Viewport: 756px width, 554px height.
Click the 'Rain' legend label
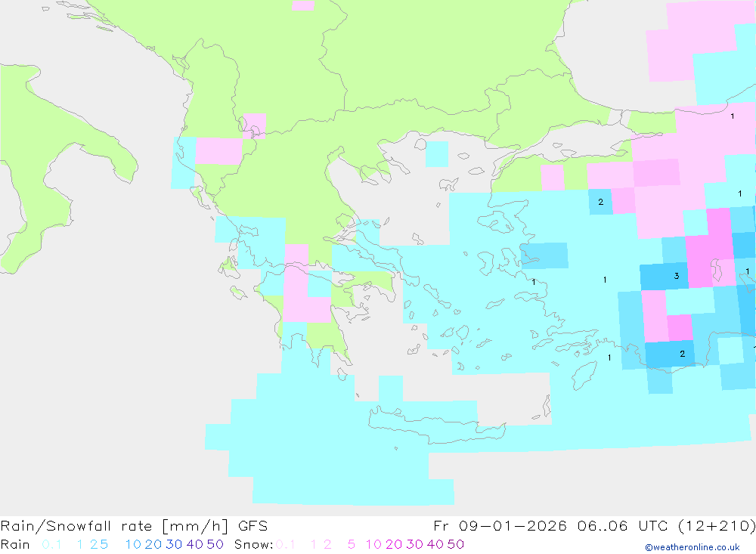click(15, 544)
